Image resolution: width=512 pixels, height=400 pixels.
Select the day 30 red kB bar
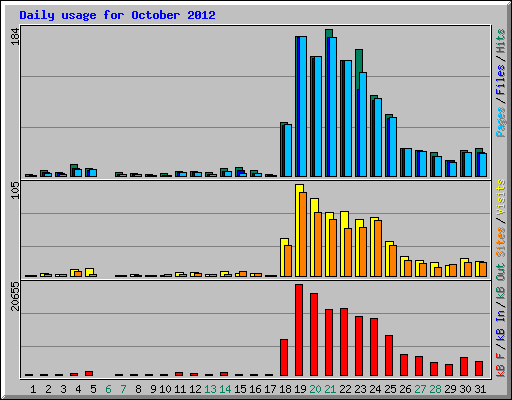pos(464,367)
